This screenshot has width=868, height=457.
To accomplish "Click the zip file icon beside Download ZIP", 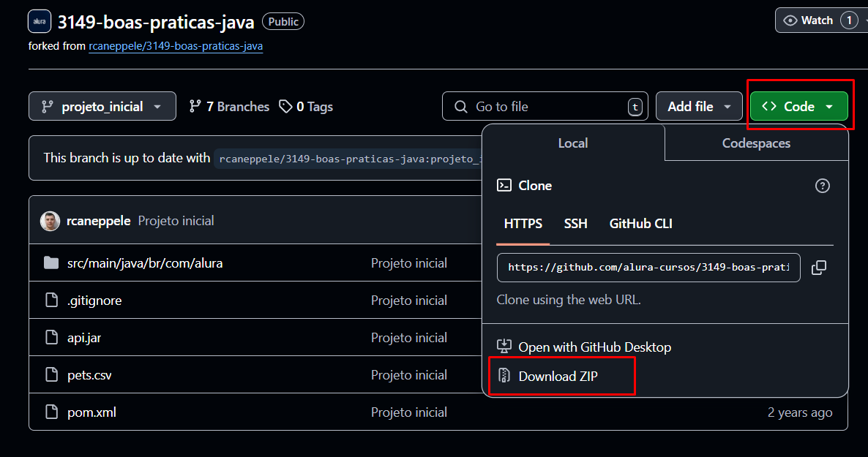I will pos(504,376).
